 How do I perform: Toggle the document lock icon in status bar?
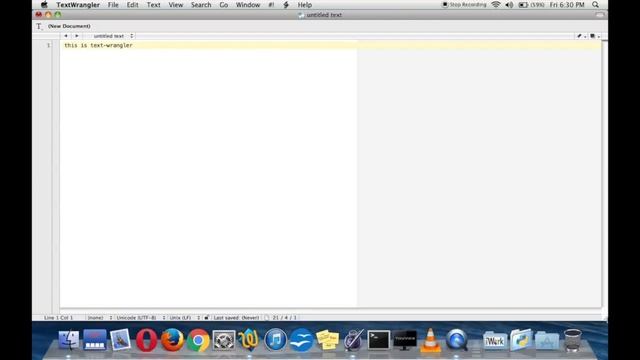point(207,318)
